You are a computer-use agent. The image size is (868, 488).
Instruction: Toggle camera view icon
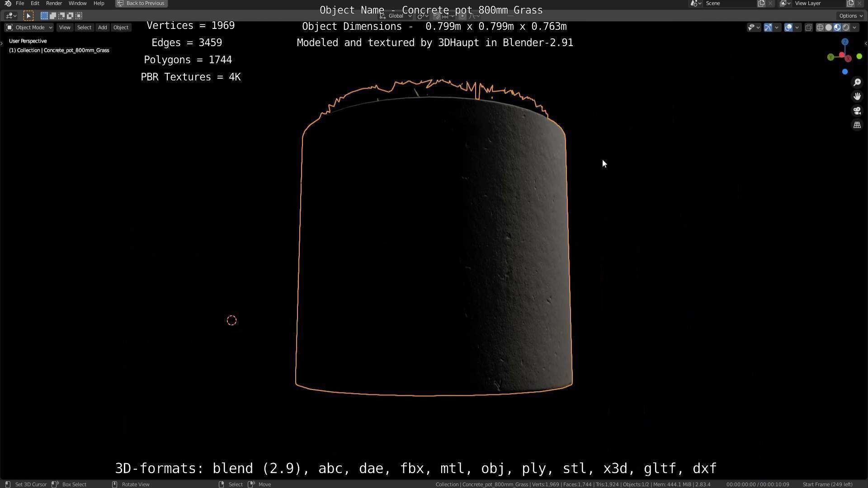857,111
